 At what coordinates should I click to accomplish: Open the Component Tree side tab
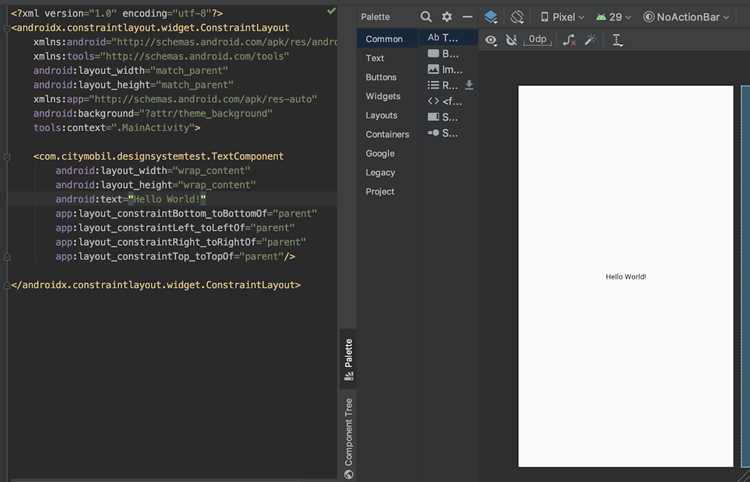(349, 438)
